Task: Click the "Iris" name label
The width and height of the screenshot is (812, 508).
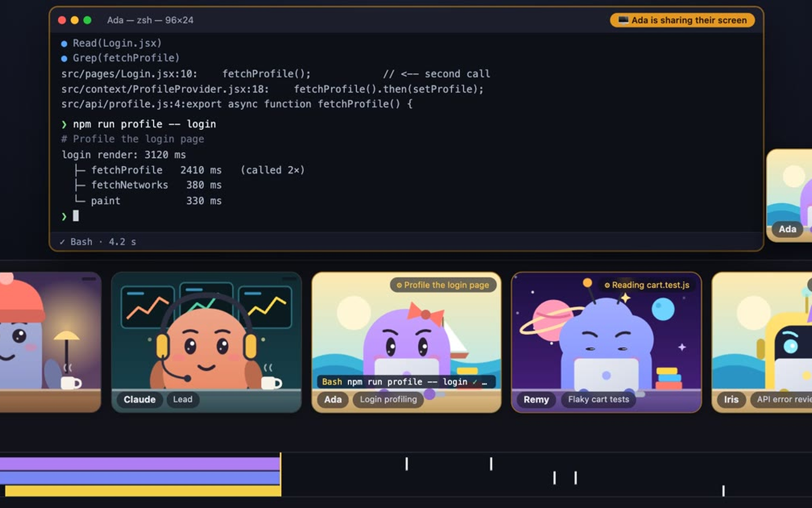Action: tap(731, 400)
